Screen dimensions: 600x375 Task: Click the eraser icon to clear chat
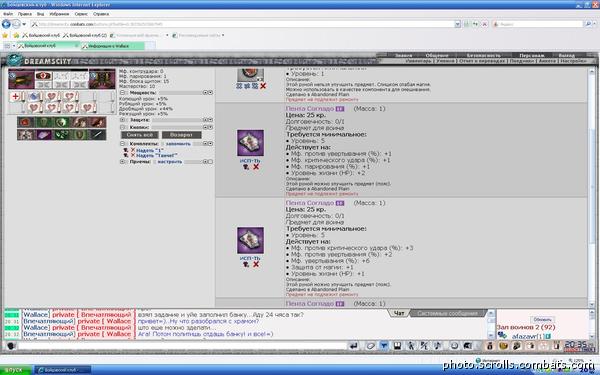click(x=370, y=346)
